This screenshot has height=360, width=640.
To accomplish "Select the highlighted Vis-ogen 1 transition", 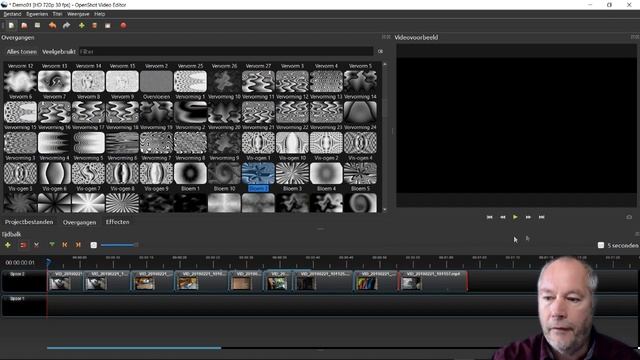I will click(258, 173).
